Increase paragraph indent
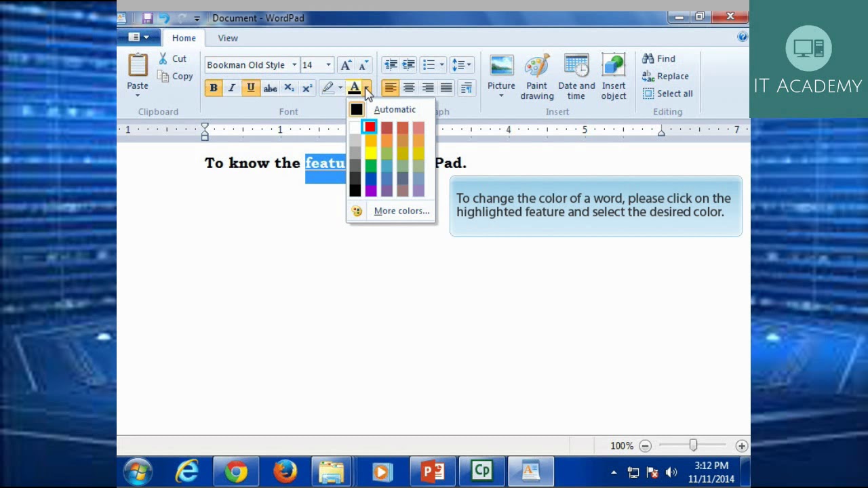The height and width of the screenshot is (488, 868). tap(408, 65)
